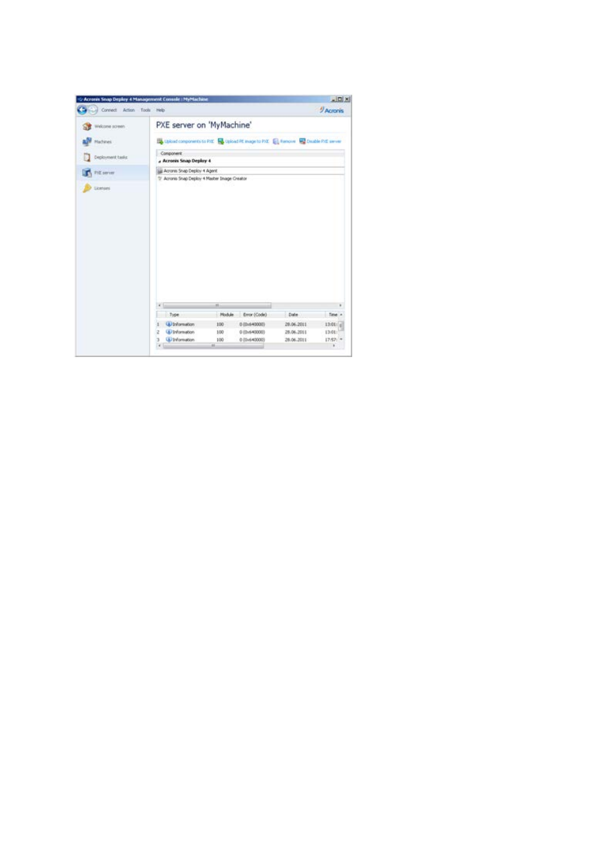Click the PXE server on 'MyMachine' heading
The width and height of the screenshot is (614, 868).
tap(204, 125)
